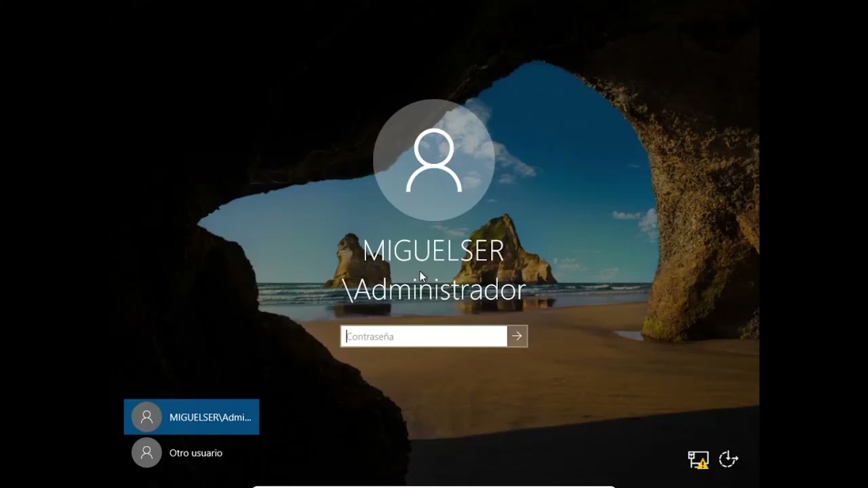Screen dimensions: 868x488
Task: Submit password with the arrow button
Action: pyautogui.click(x=517, y=336)
